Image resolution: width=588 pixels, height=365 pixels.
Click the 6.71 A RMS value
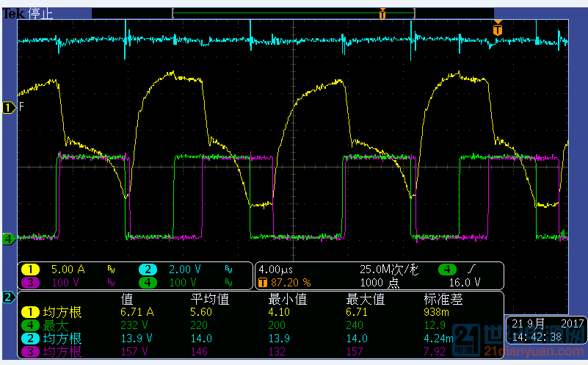137,312
